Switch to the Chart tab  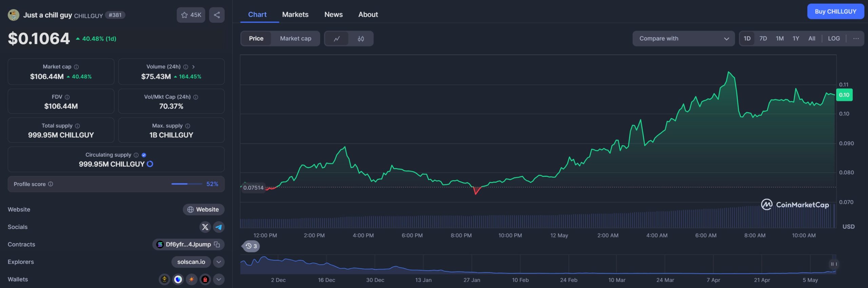click(x=257, y=15)
